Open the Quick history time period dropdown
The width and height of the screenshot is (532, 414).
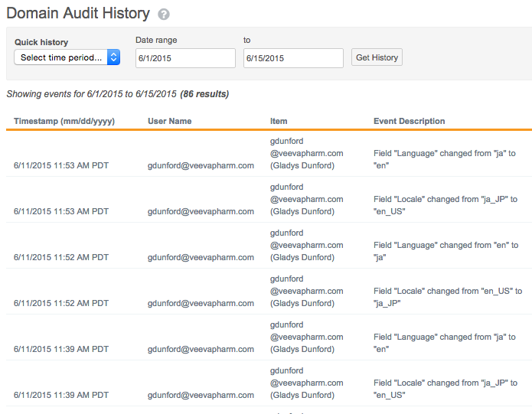pos(67,57)
